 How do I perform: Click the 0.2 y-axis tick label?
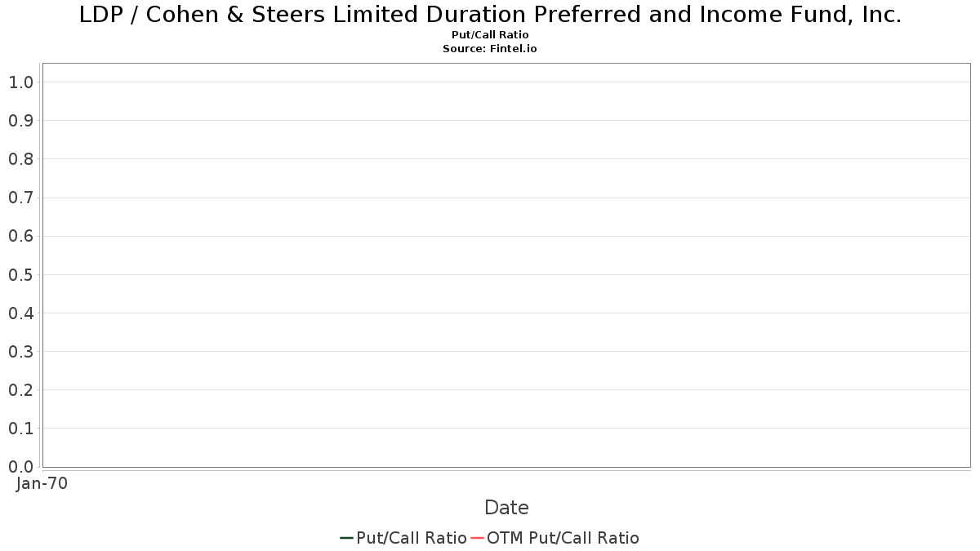[x=20, y=390]
